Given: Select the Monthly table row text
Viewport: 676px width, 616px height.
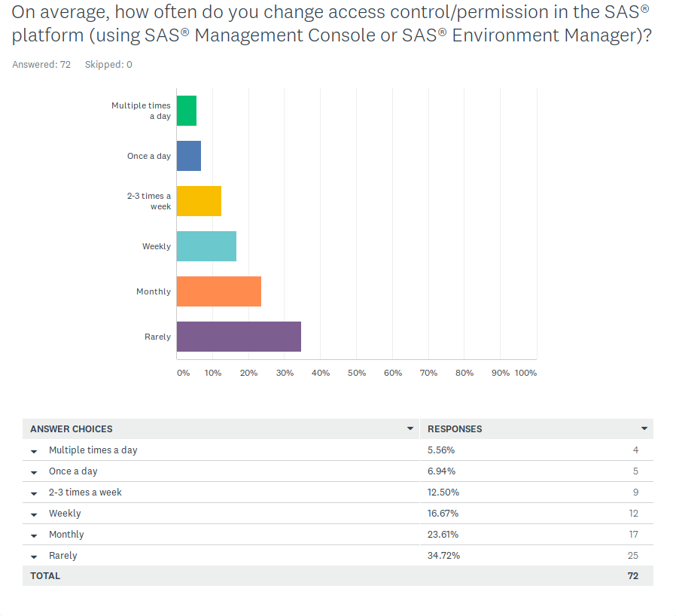Looking at the screenshot, I should click(x=66, y=535).
